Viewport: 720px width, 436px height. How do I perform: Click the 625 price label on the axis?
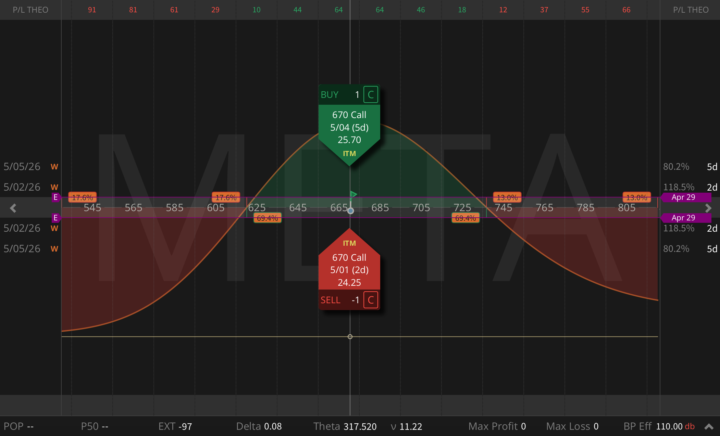[x=257, y=208]
